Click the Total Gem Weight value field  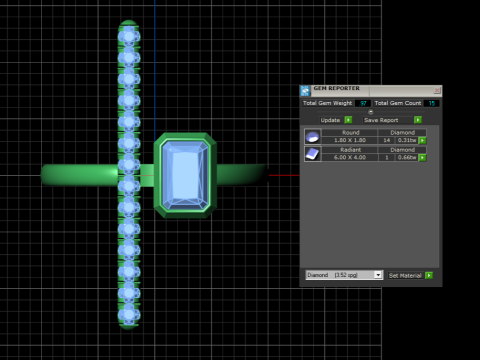[363, 103]
